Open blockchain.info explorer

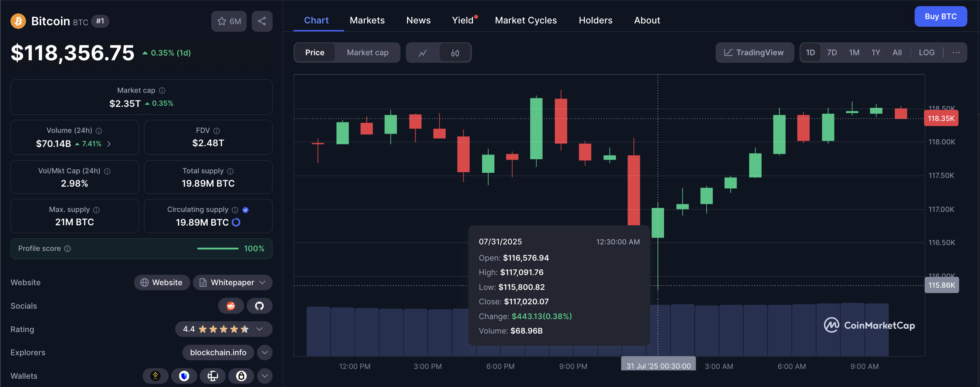pyautogui.click(x=218, y=353)
